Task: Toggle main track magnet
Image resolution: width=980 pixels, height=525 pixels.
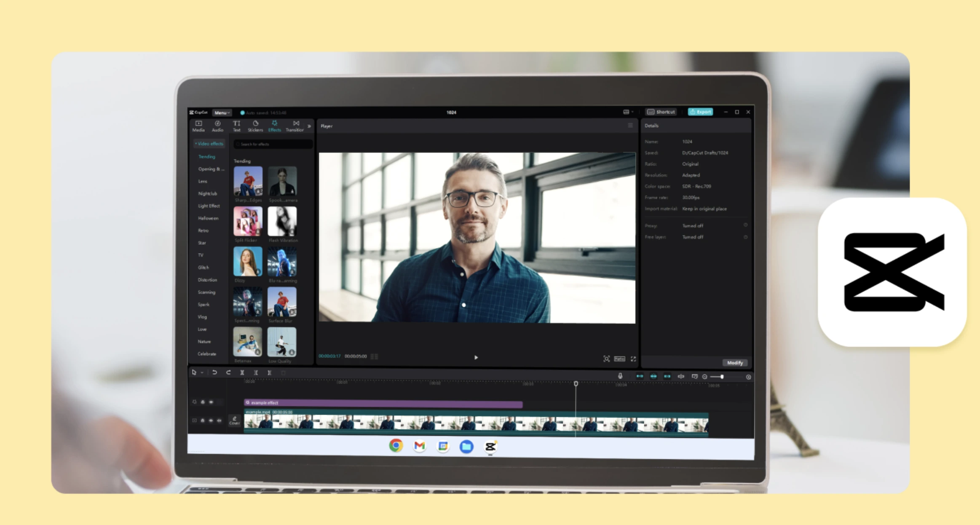Action: [x=640, y=376]
